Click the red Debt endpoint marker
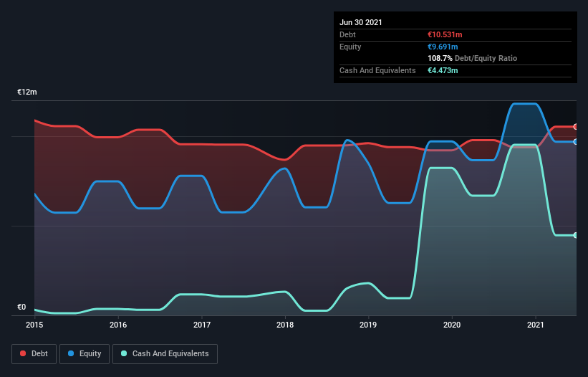The width and height of the screenshot is (588, 377). (x=576, y=127)
